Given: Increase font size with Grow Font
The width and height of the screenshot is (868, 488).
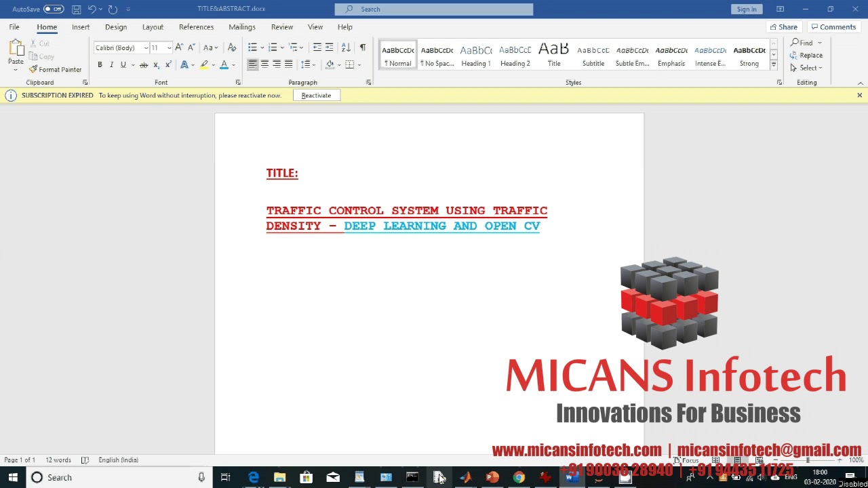Looking at the screenshot, I should tap(179, 47).
